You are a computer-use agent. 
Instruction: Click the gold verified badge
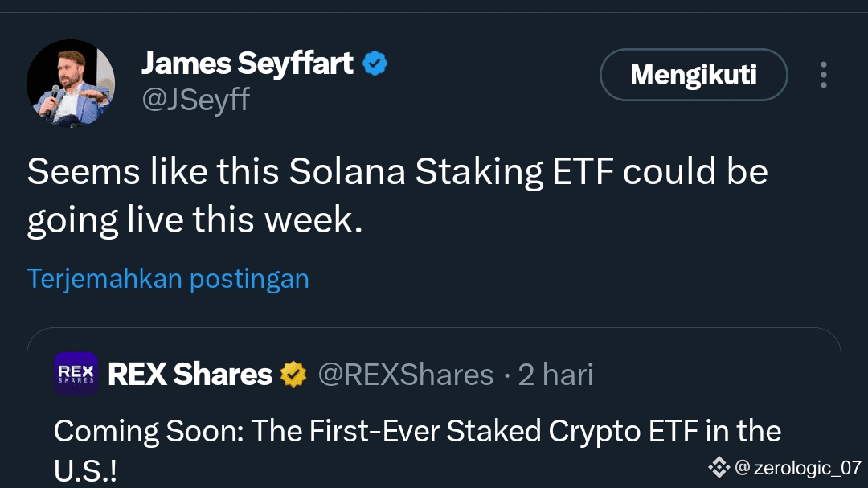click(294, 375)
